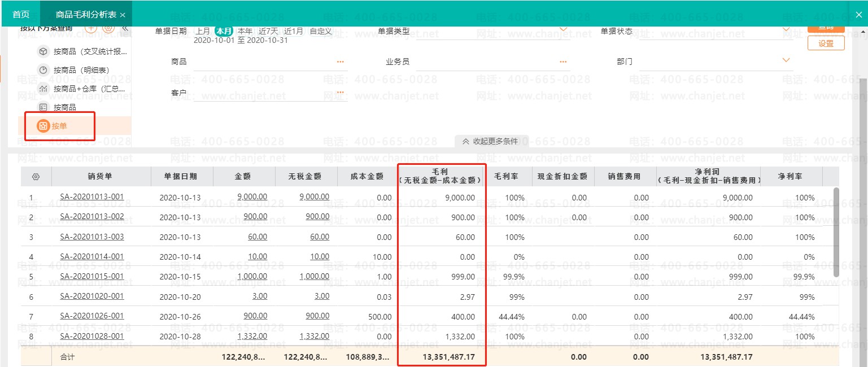
Task: Select 上月 date range option
Action: point(203,31)
